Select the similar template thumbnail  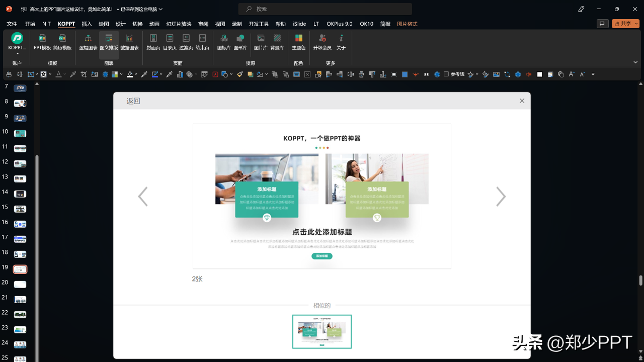[322, 331]
